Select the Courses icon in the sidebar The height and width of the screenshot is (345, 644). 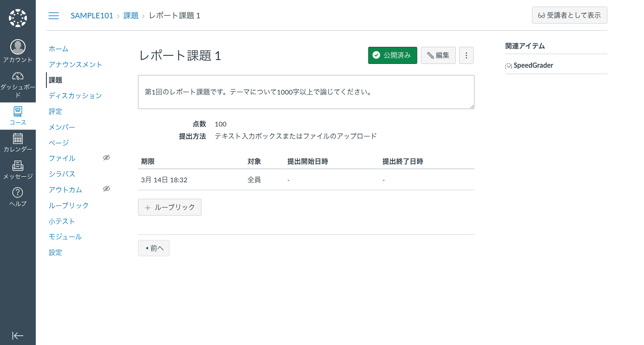tap(17, 112)
